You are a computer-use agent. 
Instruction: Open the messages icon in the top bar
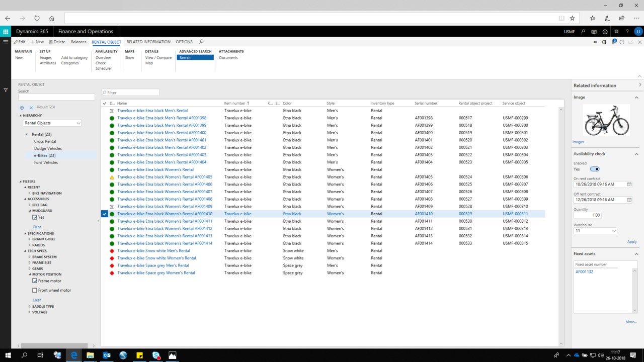594,31
